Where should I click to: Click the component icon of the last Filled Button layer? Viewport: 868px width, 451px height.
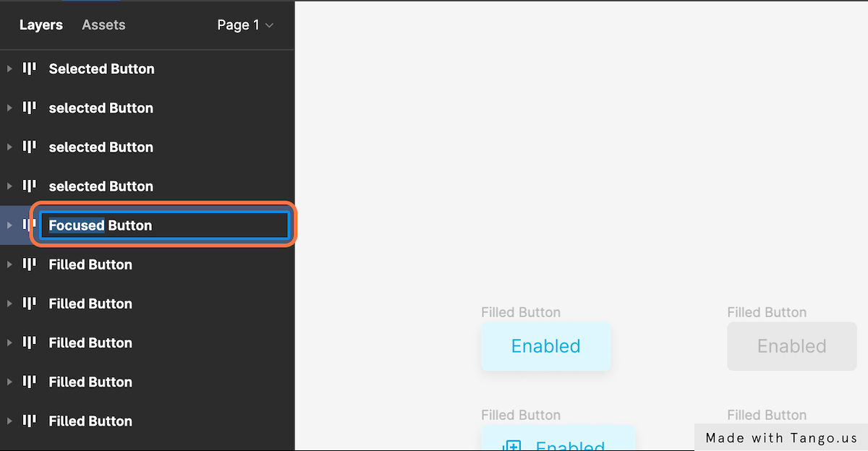(30, 421)
